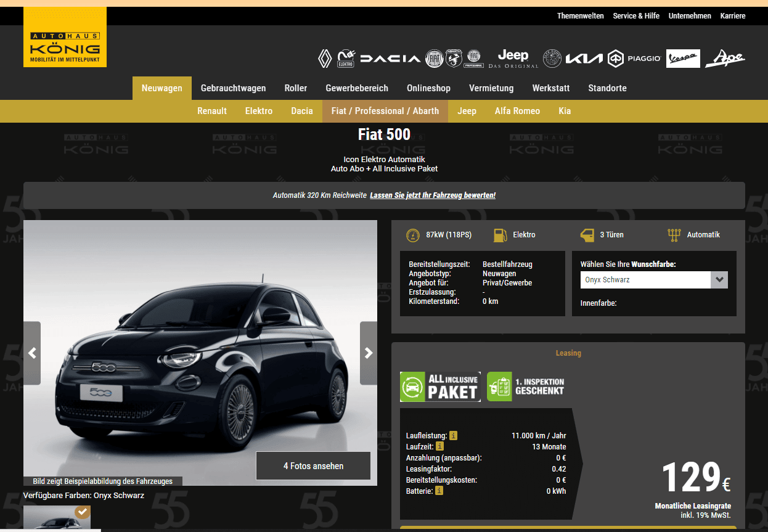This screenshot has width=768, height=532.
Task: Click the round Fiat logo
Action: pyautogui.click(x=435, y=59)
